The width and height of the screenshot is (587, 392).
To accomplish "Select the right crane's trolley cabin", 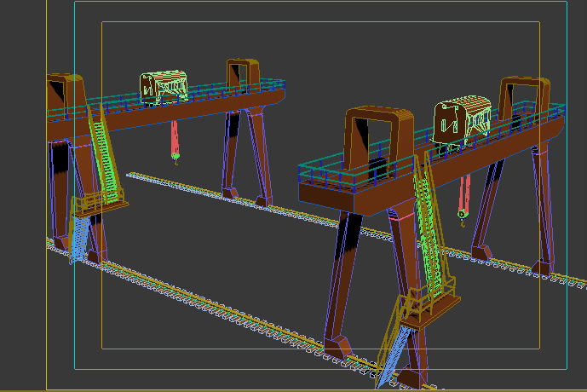I will coord(462,120).
